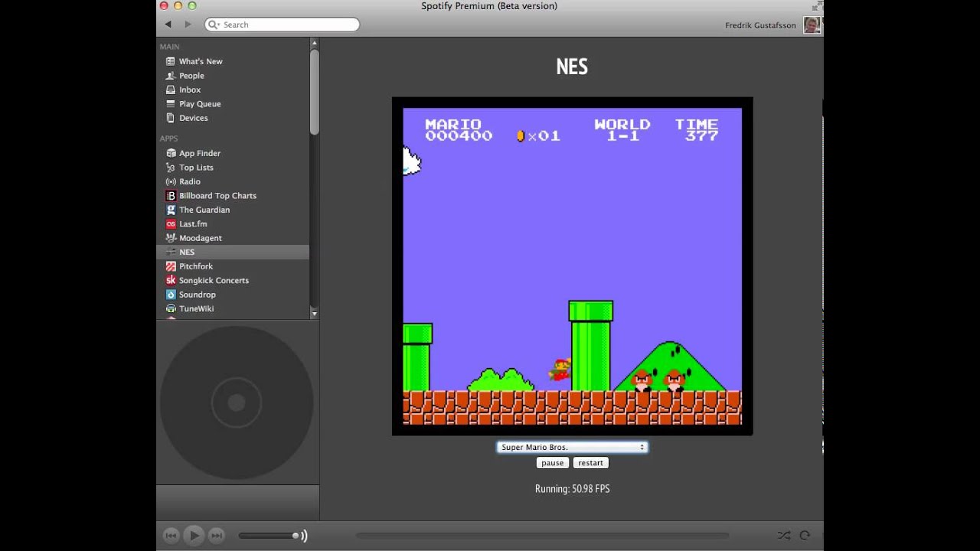Click the Radio icon
This screenshot has height=551, width=980.
[171, 181]
